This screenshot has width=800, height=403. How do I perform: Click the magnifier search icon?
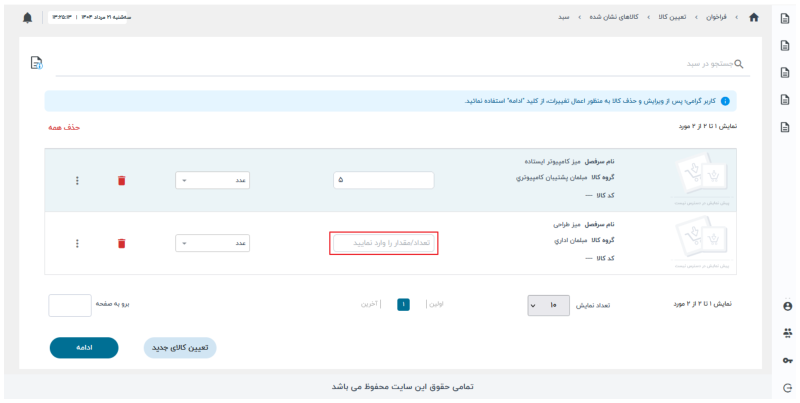point(738,64)
